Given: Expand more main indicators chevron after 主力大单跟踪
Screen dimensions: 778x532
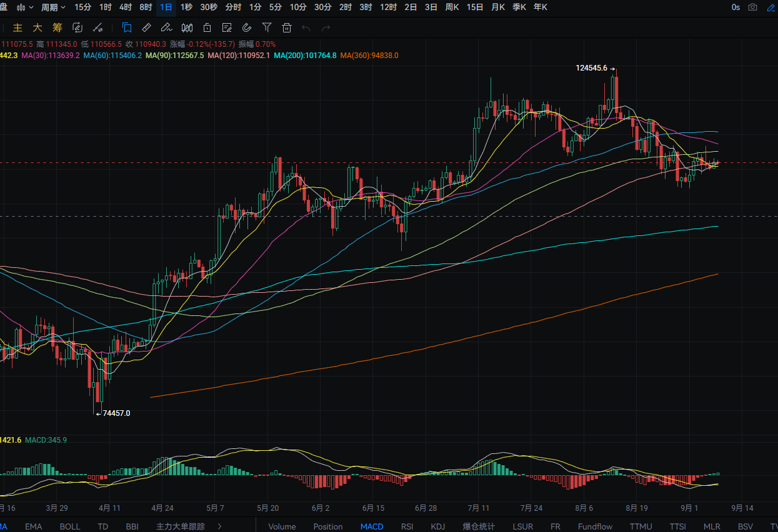Looking at the screenshot, I should tap(219, 526).
